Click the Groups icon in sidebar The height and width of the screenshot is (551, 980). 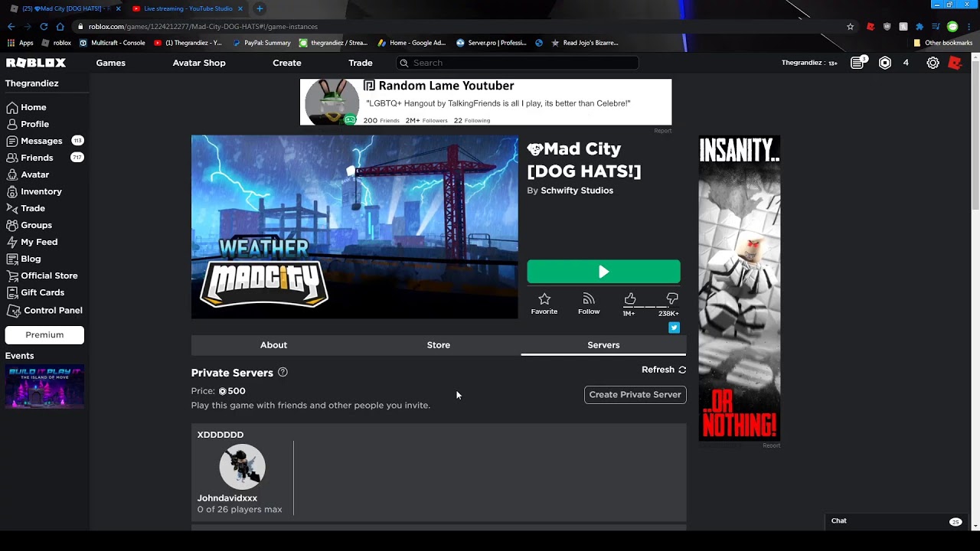coord(12,225)
